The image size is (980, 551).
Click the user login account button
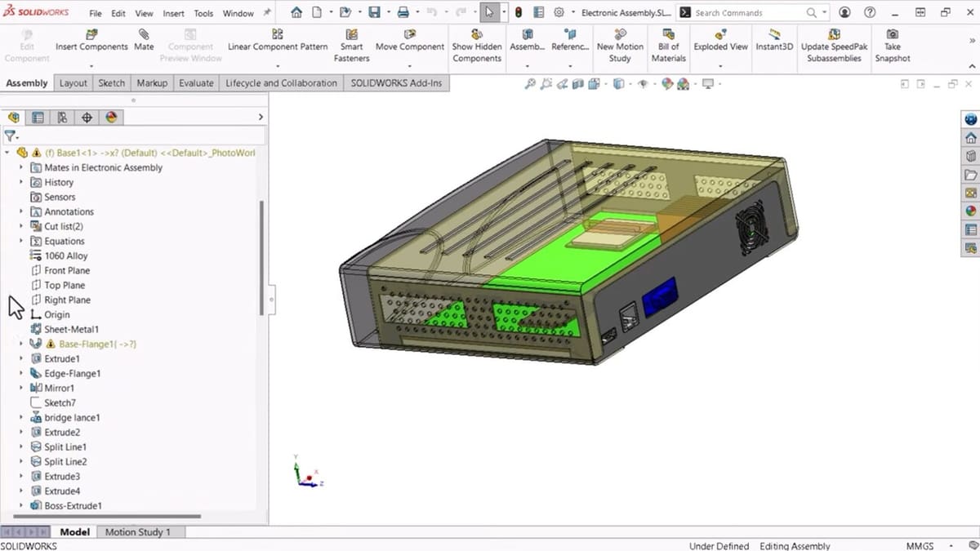(x=844, y=12)
